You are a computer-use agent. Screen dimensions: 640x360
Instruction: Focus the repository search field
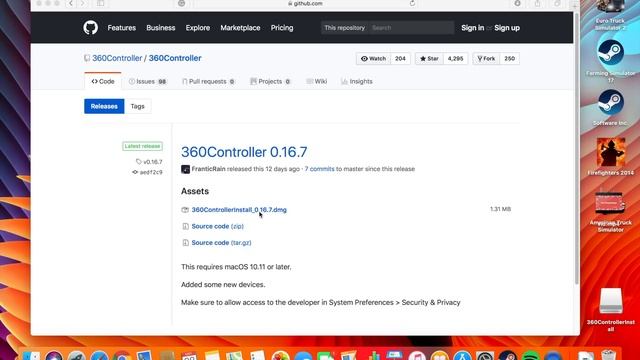[x=411, y=28]
